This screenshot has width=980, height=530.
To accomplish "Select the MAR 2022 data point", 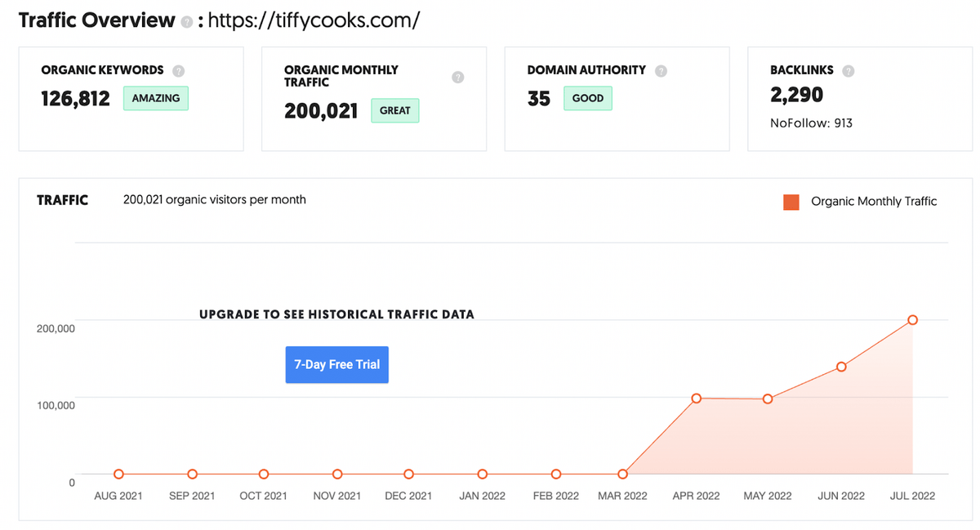I will (x=623, y=474).
